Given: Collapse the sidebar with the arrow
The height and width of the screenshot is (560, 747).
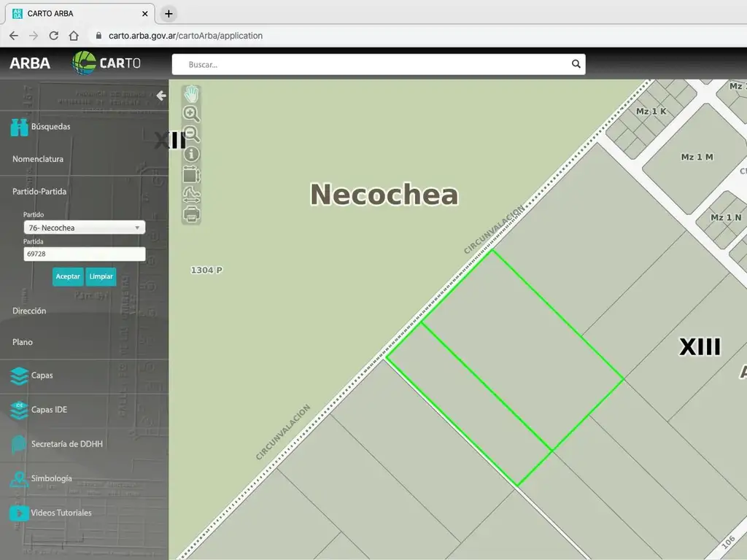Looking at the screenshot, I should click(x=161, y=96).
